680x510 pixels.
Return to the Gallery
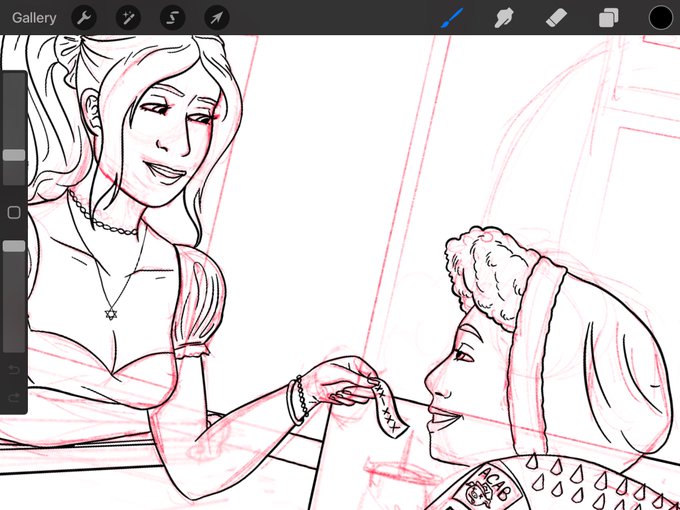[34, 18]
